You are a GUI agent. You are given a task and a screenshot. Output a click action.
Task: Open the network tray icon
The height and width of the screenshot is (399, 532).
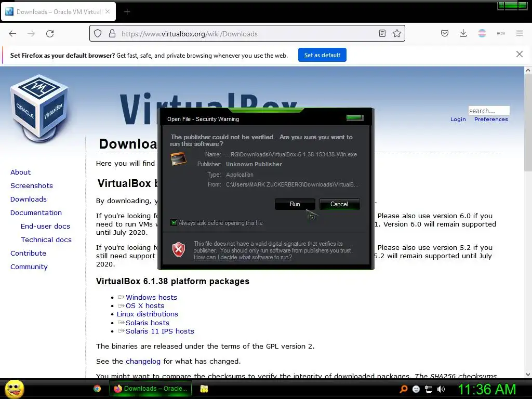(429, 389)
